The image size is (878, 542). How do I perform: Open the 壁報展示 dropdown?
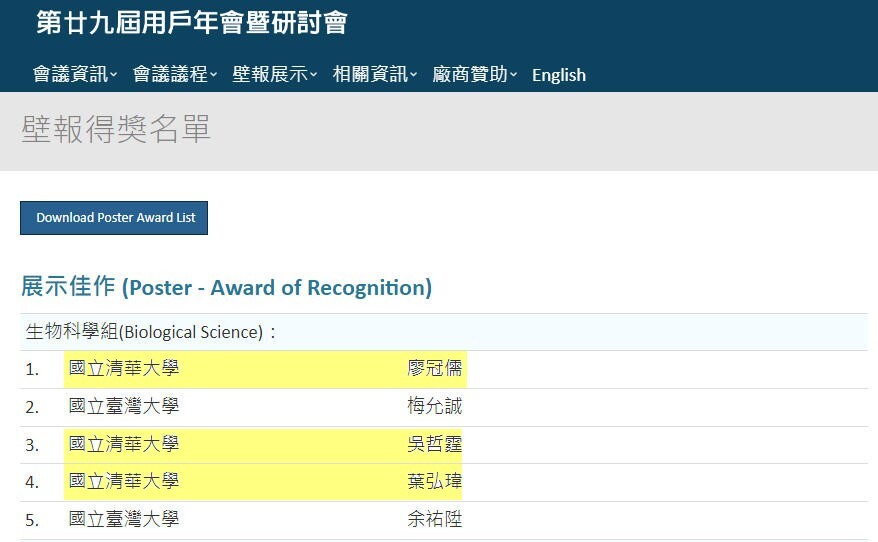(275, 75)
